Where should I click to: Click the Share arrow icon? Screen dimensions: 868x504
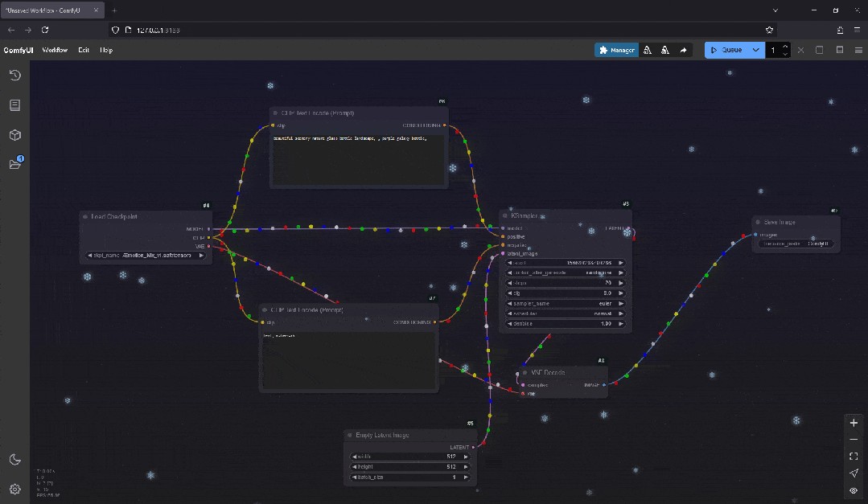(683, 50)
